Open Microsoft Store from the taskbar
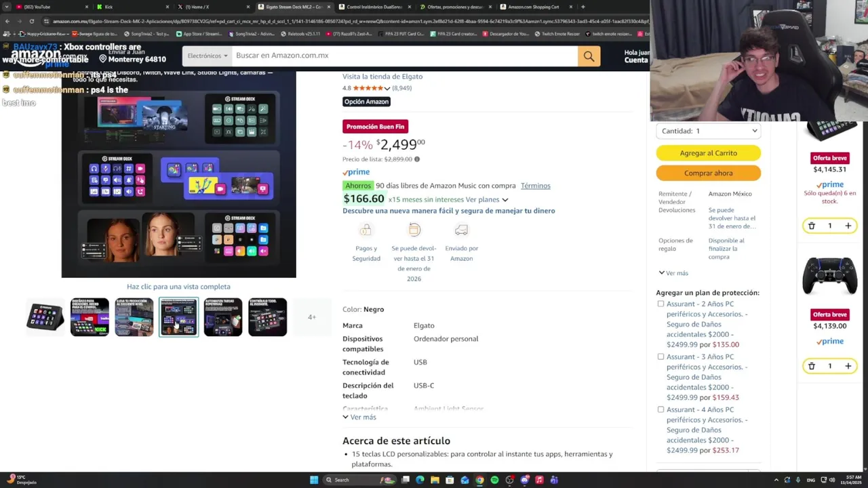Viewport: 868px width, 488px height. click(x=450, y=480)
